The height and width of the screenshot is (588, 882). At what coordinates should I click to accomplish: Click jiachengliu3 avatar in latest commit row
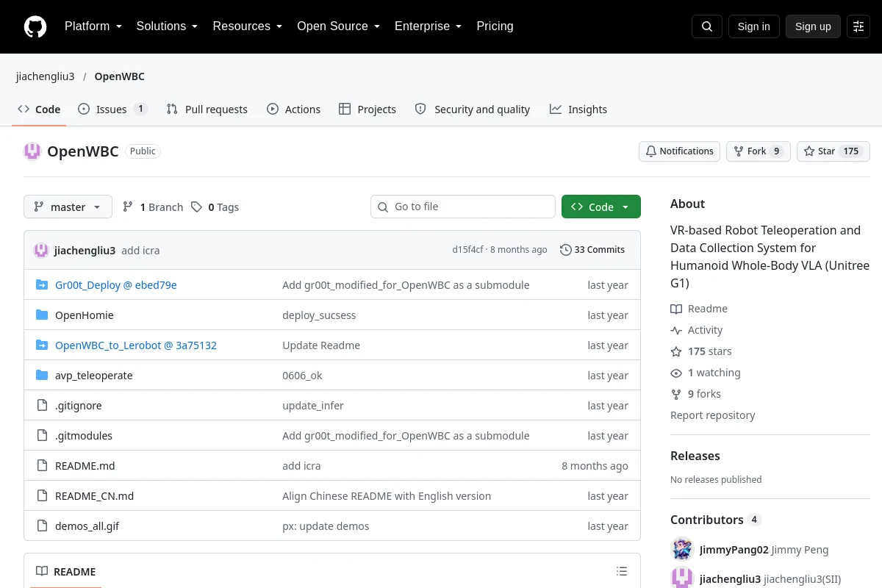[41, 250]
